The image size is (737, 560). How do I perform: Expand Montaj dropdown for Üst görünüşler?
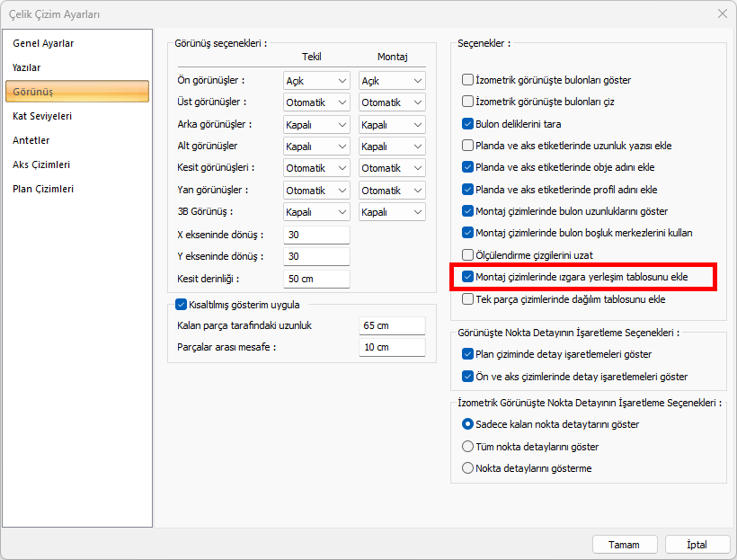[392, 102]
